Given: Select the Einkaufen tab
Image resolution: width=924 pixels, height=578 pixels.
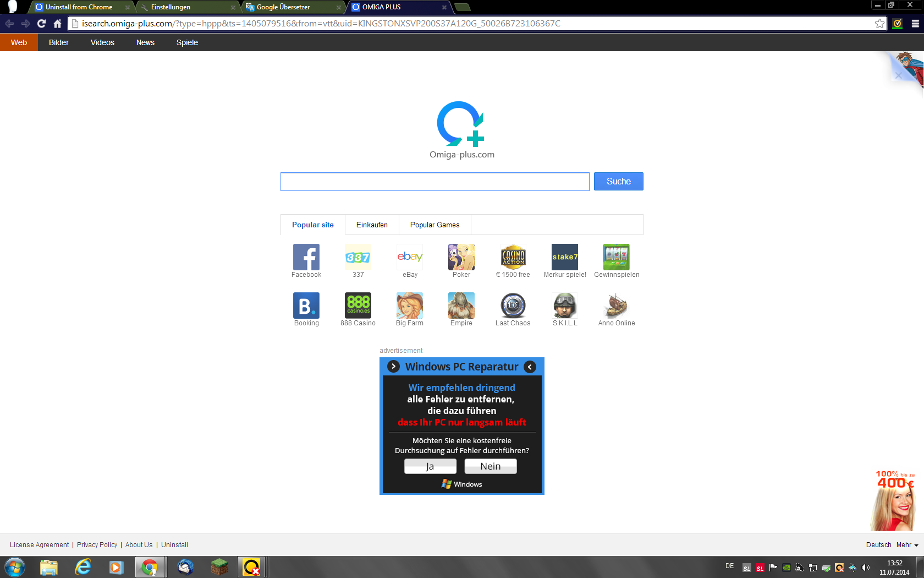Looking at the screenshot, I should click(x=372, y=225).
